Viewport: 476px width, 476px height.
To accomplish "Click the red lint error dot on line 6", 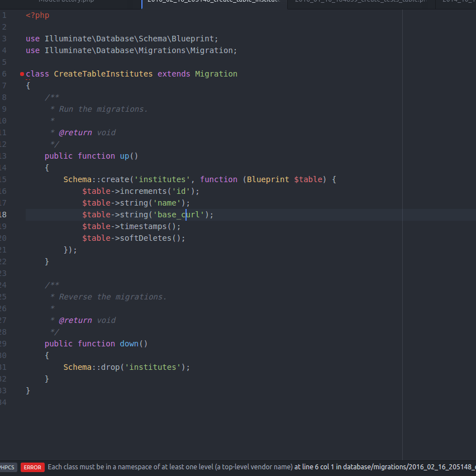I will pos(22,74).
